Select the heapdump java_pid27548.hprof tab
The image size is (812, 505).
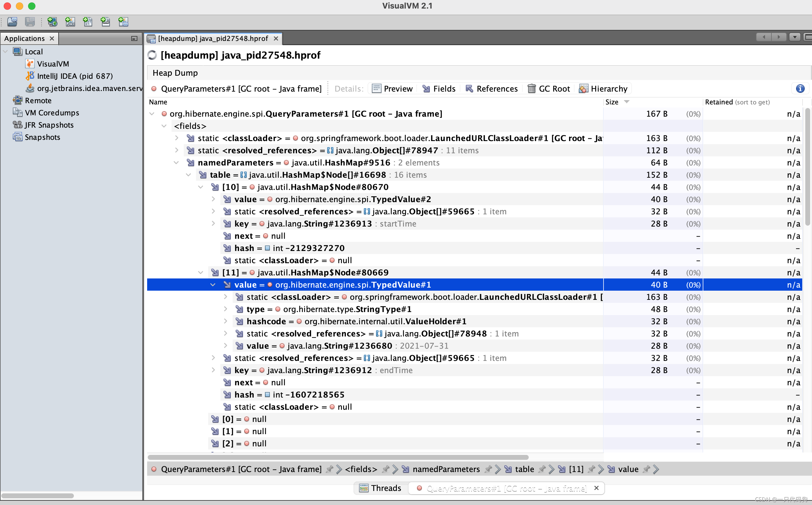(213, 38)
